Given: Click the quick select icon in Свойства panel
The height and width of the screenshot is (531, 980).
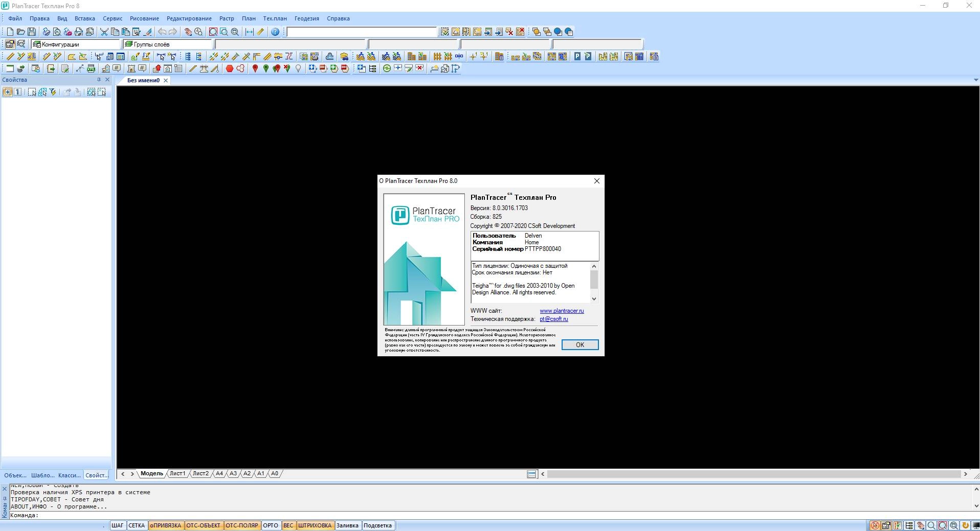Looking at the screenshot, I should point(53,92).
